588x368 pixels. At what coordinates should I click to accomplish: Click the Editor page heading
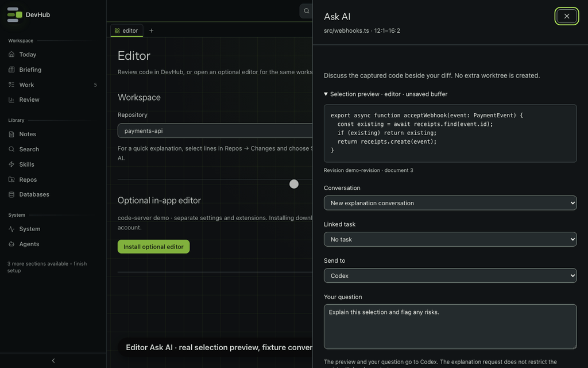(134, 56)
